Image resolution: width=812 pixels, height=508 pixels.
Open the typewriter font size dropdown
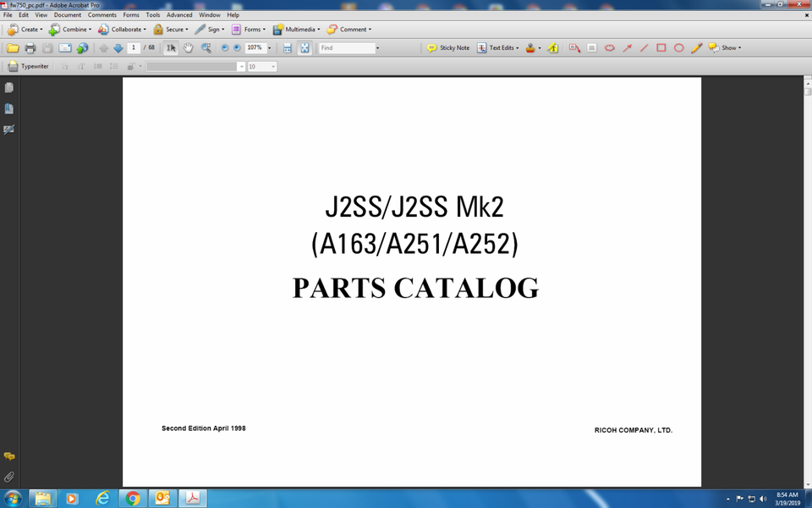pyautogui.click(x=273, y=67)
